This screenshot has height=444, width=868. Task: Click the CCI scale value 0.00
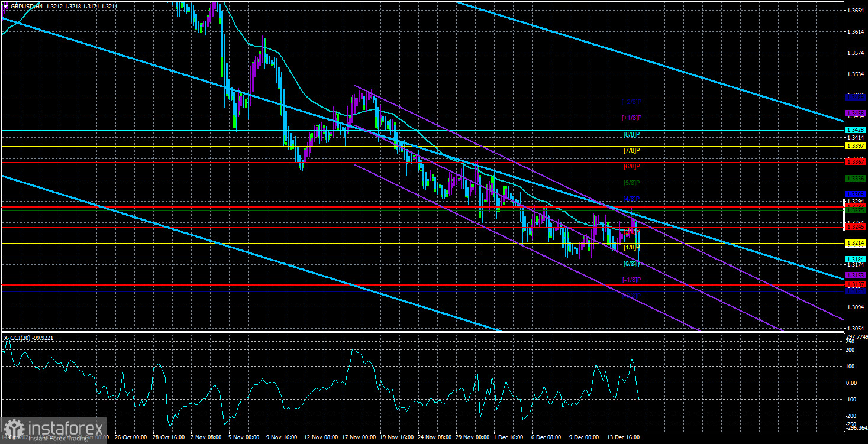click(851, 383)
